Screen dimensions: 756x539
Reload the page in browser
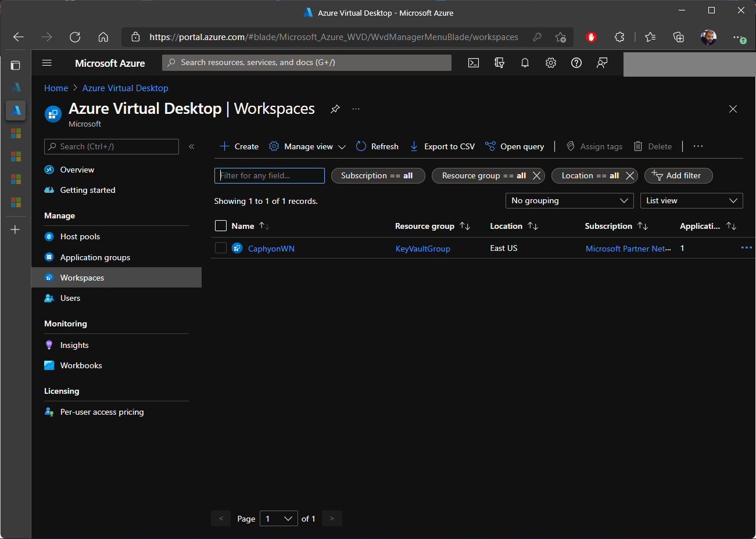pos(75,37)
